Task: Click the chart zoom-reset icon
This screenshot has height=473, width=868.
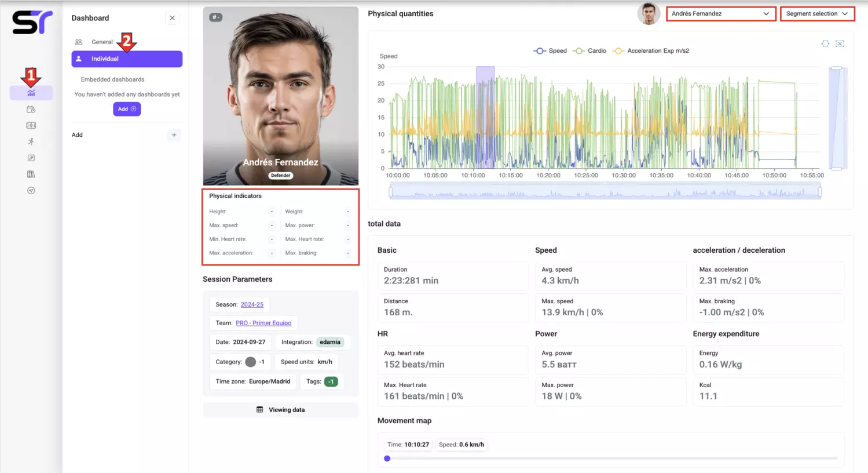Action: click(840, 43)
